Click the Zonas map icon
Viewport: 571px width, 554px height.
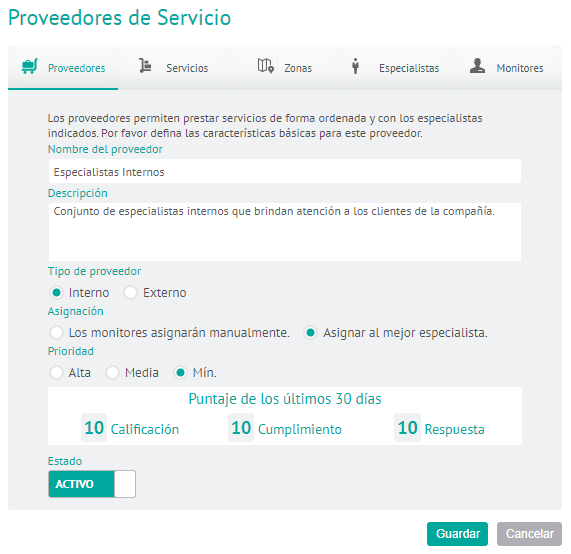[265, 66]
